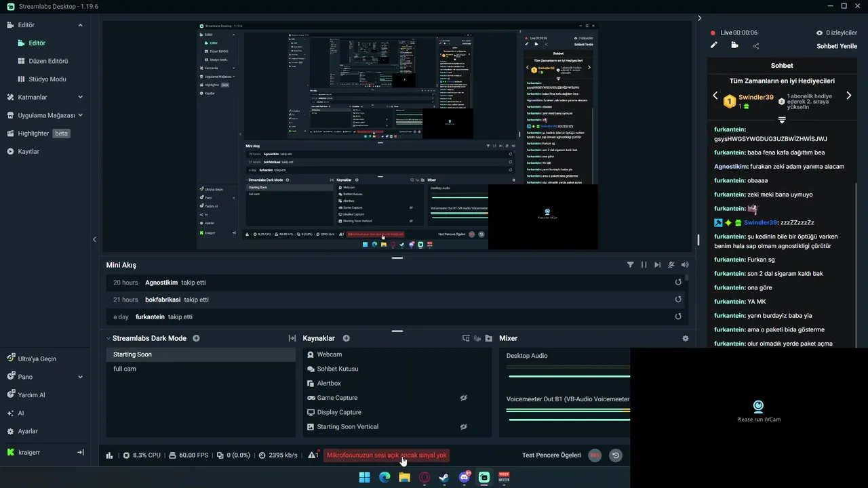The width and height of the screenshot is (868, 488).
Task: Show next top gifter in leaderboard
Action: click(x=849, y=96)
